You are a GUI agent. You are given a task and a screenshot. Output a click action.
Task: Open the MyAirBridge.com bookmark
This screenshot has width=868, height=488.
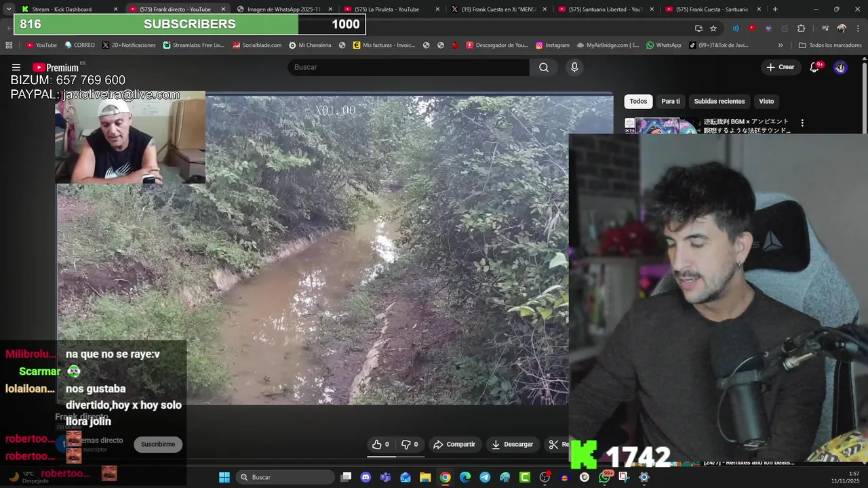(x=608, y=45)
